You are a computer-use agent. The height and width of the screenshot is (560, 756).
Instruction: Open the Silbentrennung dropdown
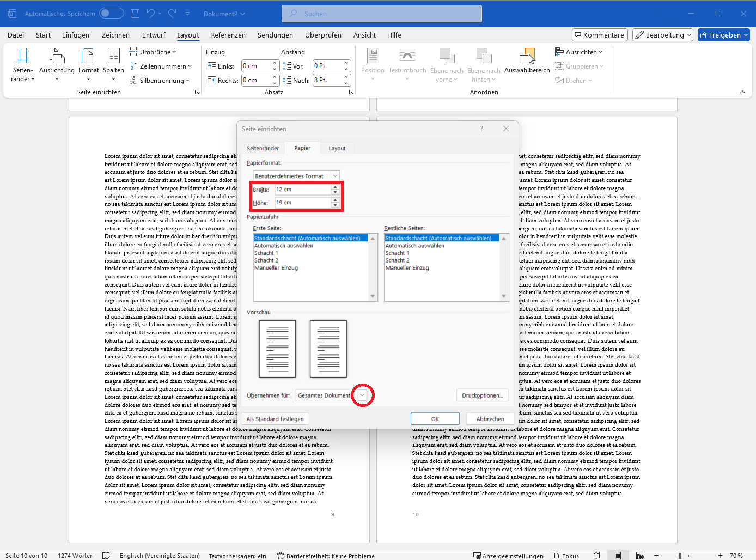click(160, 81)
